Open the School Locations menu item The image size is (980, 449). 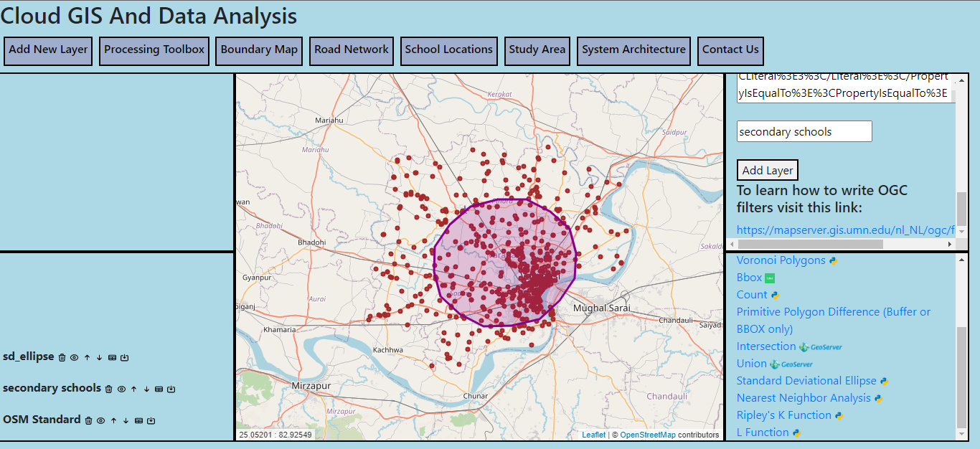448,50
